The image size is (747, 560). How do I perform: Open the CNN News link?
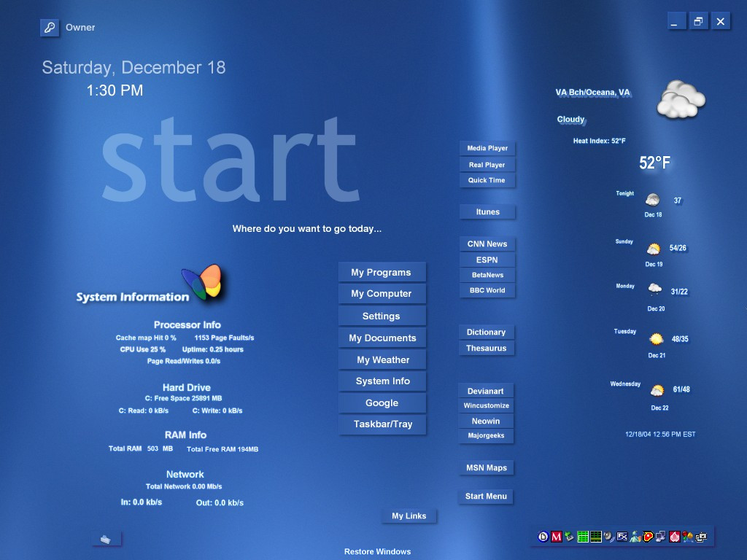pos(487,244)
